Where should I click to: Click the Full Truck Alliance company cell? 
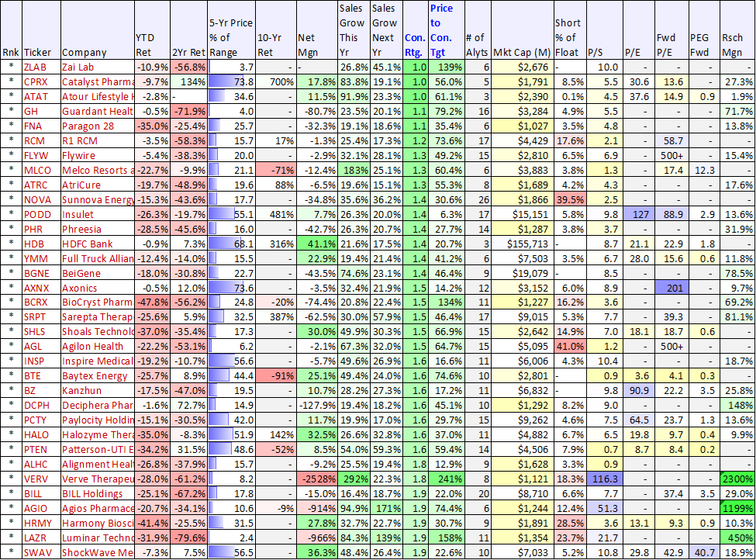tap(98, 258)
